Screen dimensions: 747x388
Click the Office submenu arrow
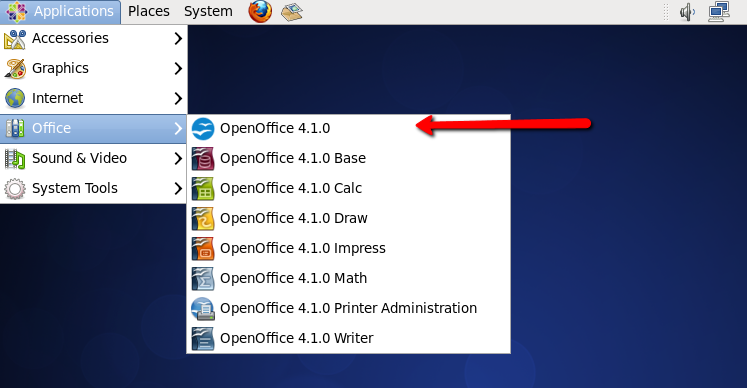tap(178, 128)
